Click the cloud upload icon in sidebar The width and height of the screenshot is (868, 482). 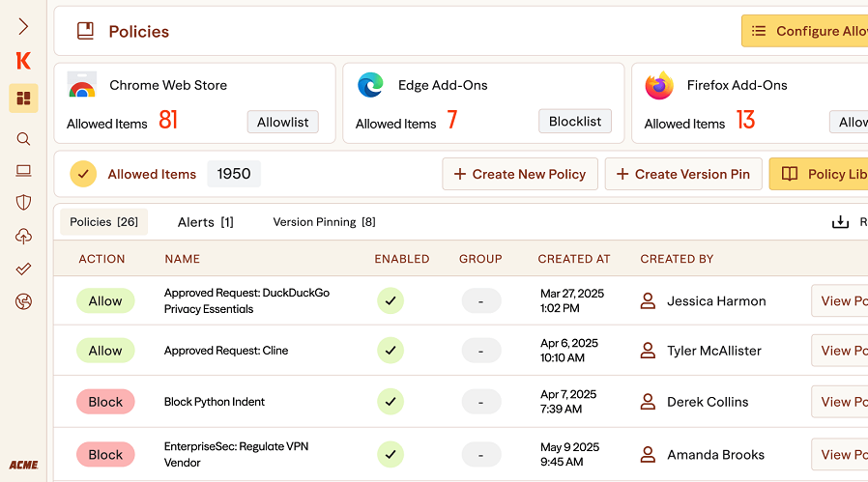coord(23,237)
